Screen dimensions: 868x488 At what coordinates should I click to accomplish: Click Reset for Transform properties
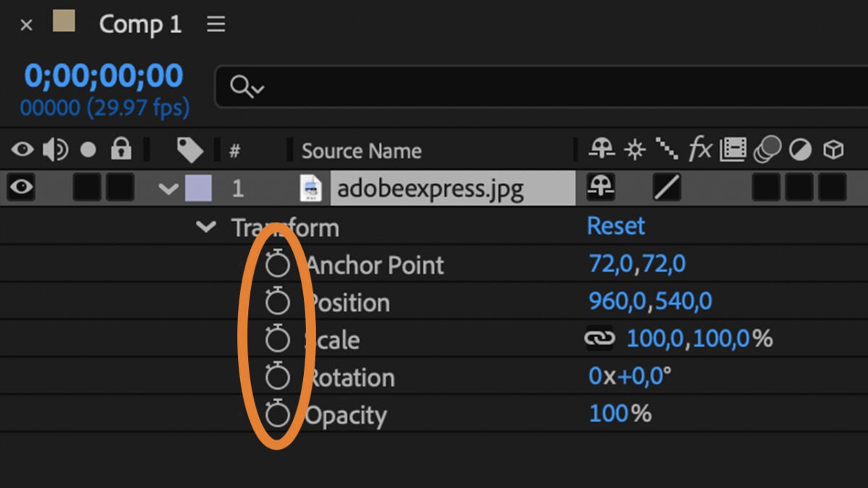(616, 226)
